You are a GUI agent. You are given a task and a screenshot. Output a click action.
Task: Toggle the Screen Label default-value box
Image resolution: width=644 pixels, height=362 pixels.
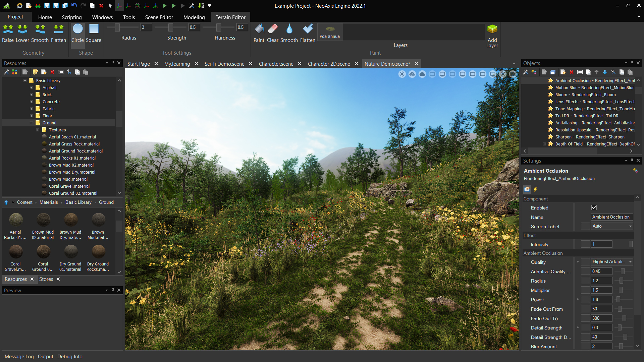(x=585, y=226)
